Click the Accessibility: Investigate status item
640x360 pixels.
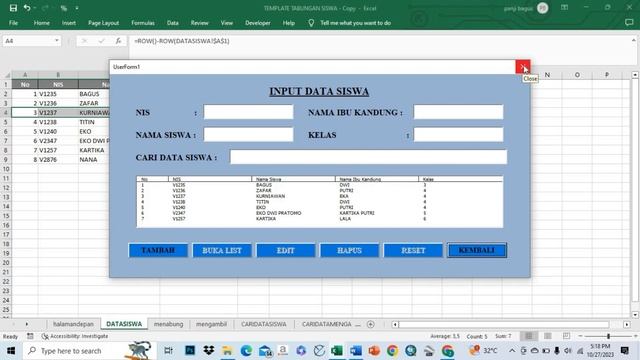75,336
